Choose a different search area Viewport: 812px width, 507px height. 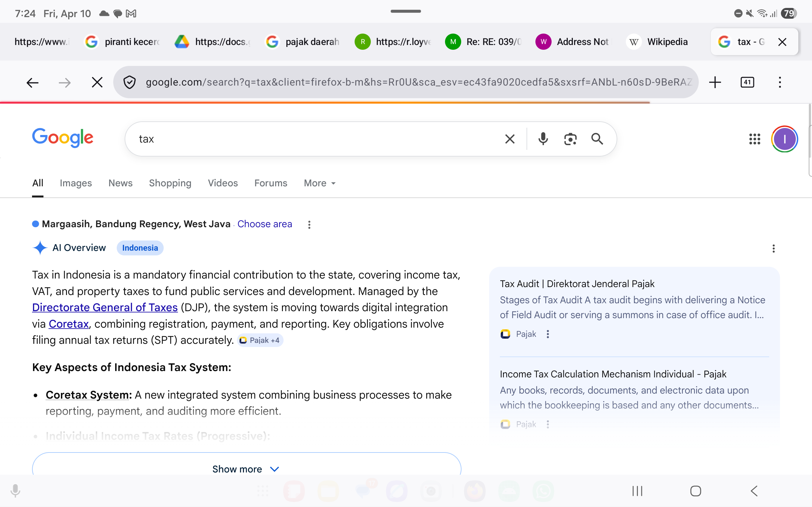(265, 224)
